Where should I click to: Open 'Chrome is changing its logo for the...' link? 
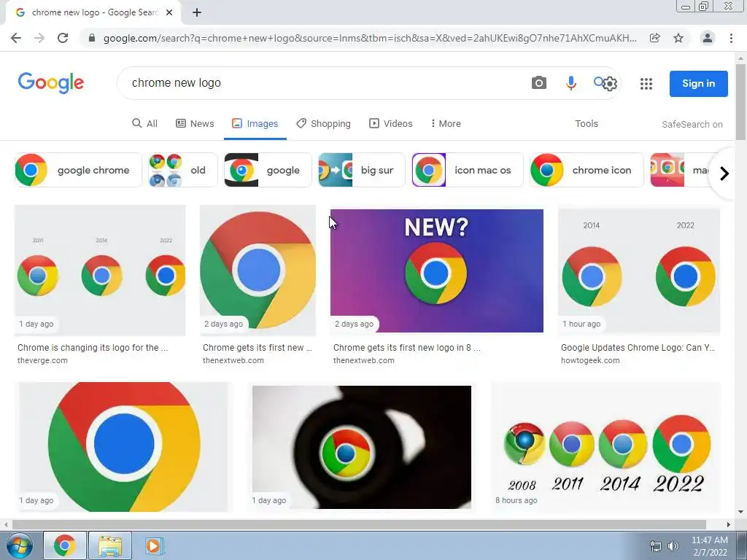[x=93, y=348]
